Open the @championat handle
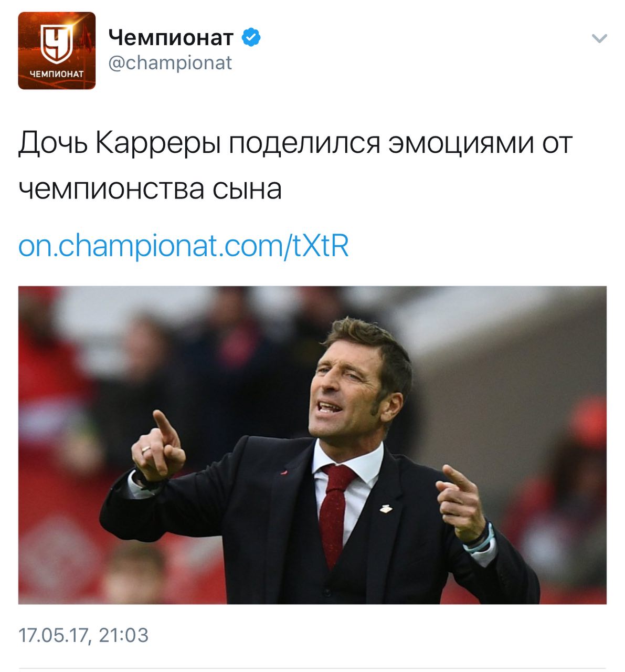Viewport: 625px width, 672px height. (170, 63)
